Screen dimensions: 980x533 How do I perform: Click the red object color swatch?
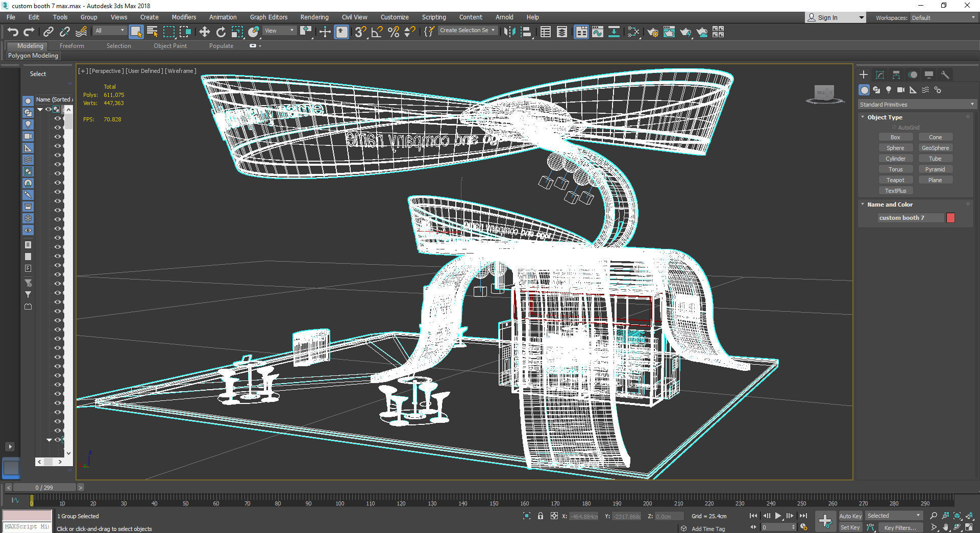pyautogui.click(x=950, y=218)
